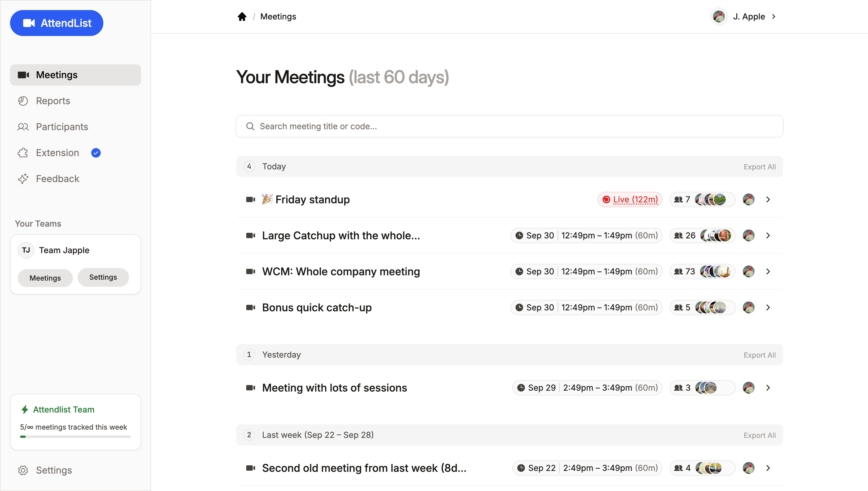Focus the meeting title search field
Image resolution: width=868 pixels, height=491 pixels.
pos(509,127)
